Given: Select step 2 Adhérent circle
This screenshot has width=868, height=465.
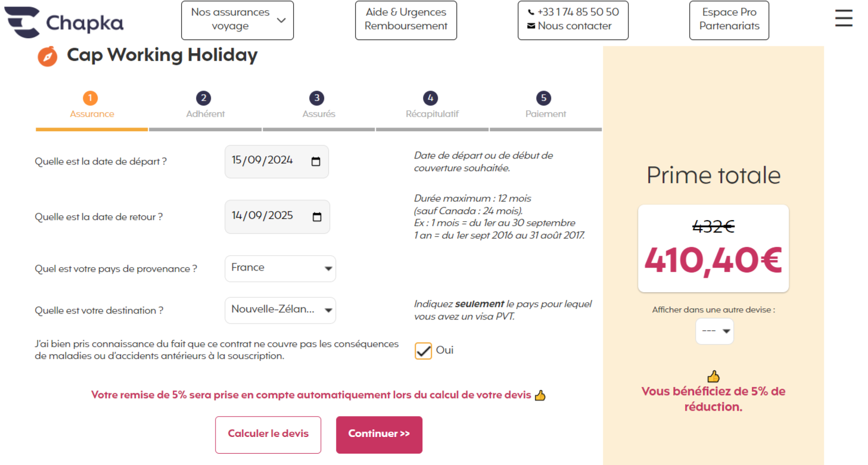Looking at the screenshot, I should 203,98.
